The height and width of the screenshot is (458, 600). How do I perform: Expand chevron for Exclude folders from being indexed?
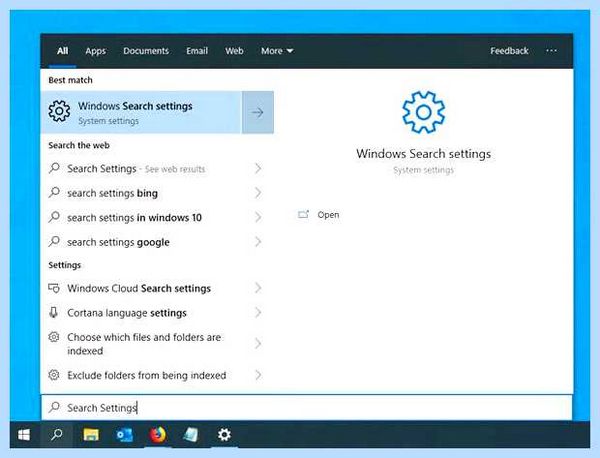click(258, 375)
